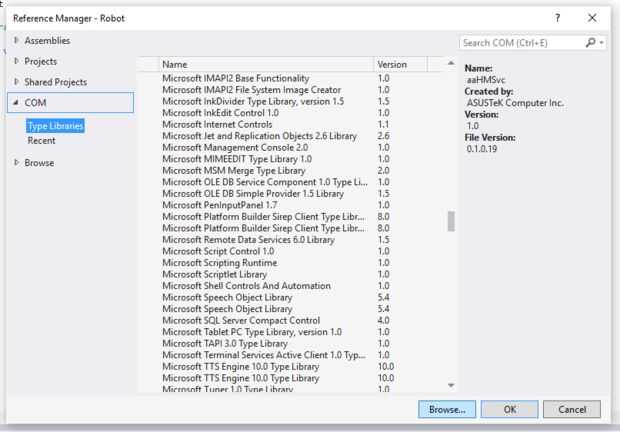Expand the Projects section

16,61
